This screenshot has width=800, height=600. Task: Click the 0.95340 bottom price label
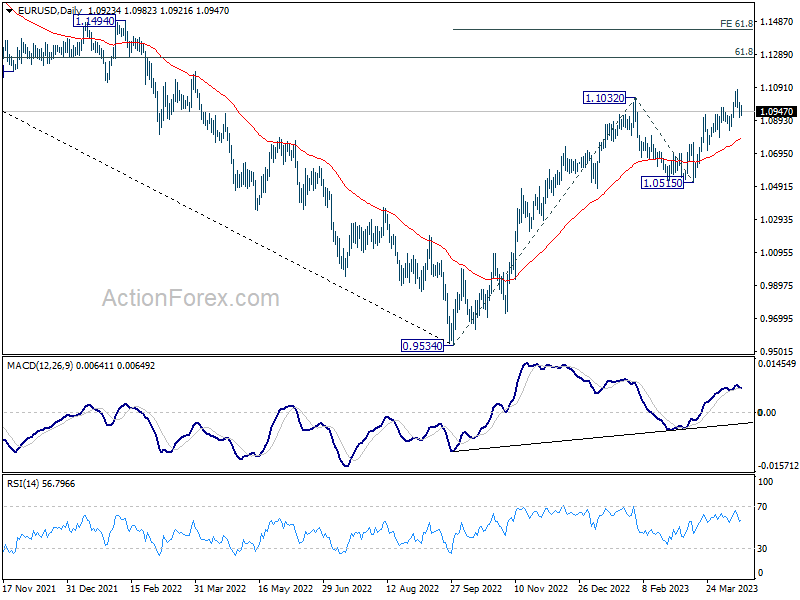coord(422,346)
